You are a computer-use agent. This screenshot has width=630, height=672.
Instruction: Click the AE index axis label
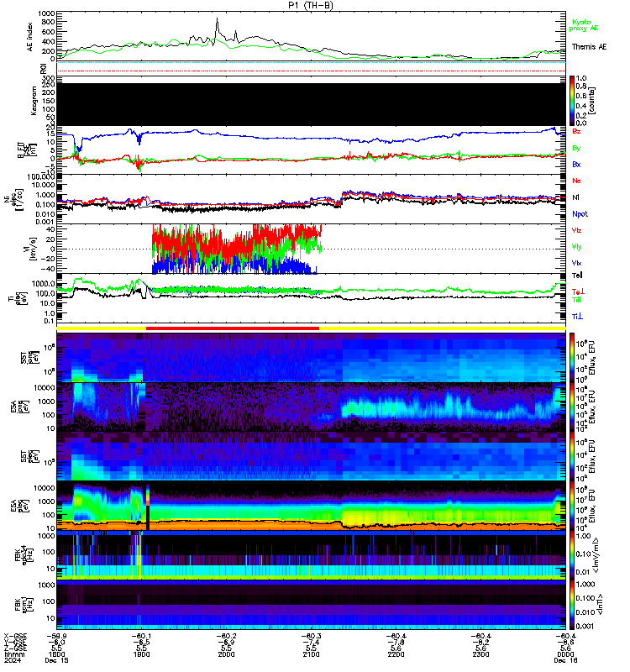[30, 37]
